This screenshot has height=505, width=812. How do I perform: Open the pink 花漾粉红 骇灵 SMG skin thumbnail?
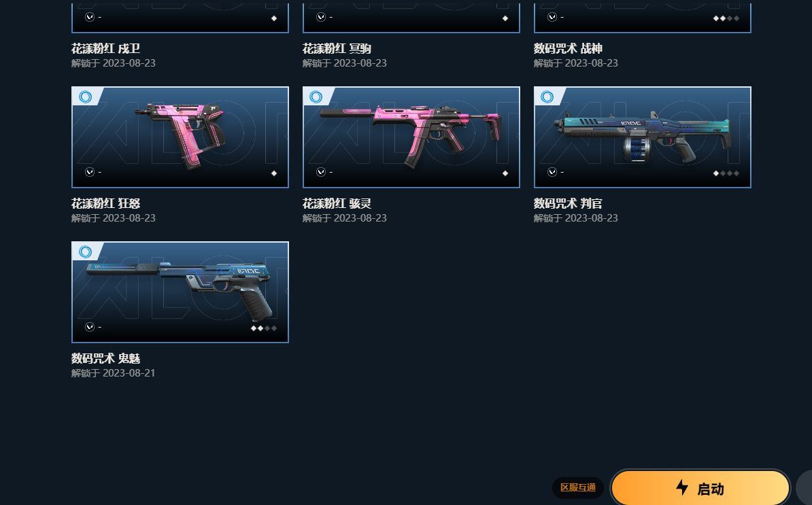click(411, 137)
